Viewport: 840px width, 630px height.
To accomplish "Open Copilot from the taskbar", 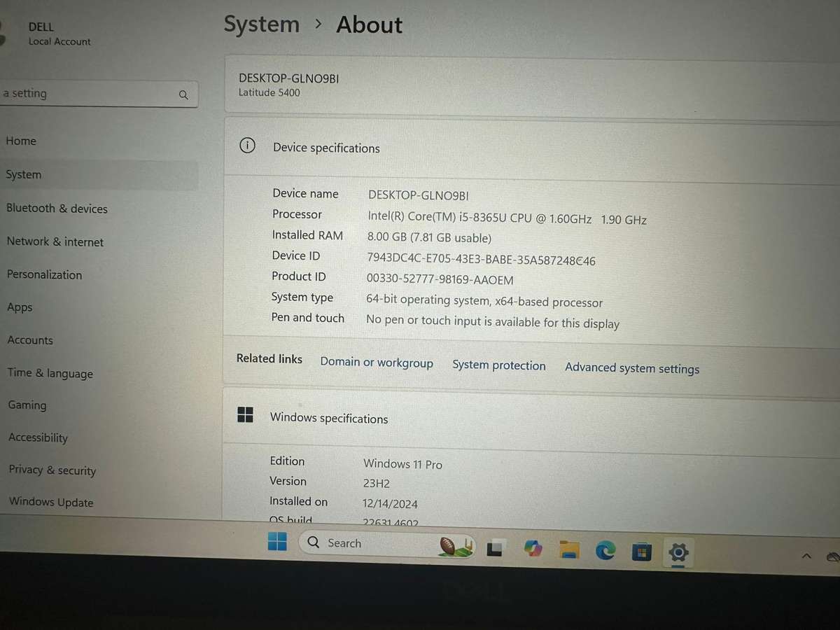I will 533,549.
